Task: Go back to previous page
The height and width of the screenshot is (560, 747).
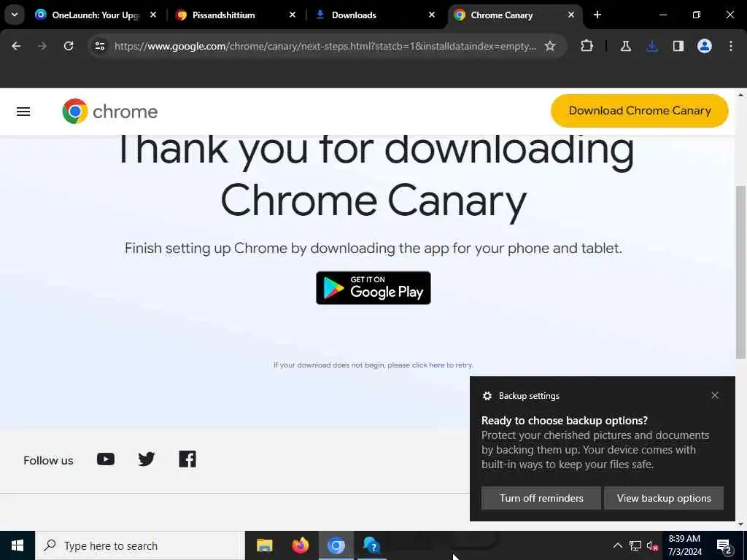Action: (16, 46)
